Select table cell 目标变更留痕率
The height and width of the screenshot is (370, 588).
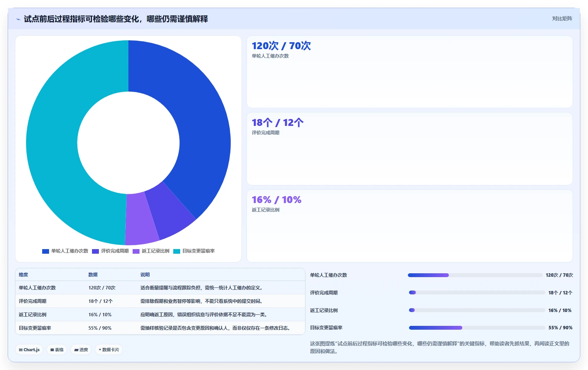pyautogui.click(x=35, y=328)
